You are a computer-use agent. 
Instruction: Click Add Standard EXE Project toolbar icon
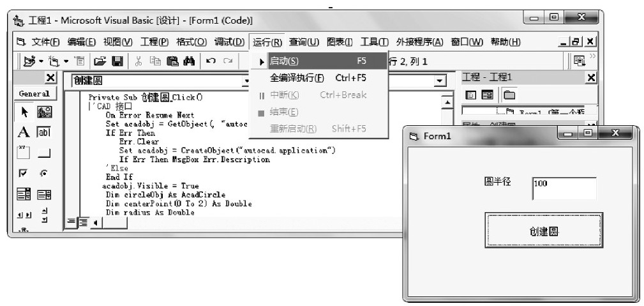29,61
